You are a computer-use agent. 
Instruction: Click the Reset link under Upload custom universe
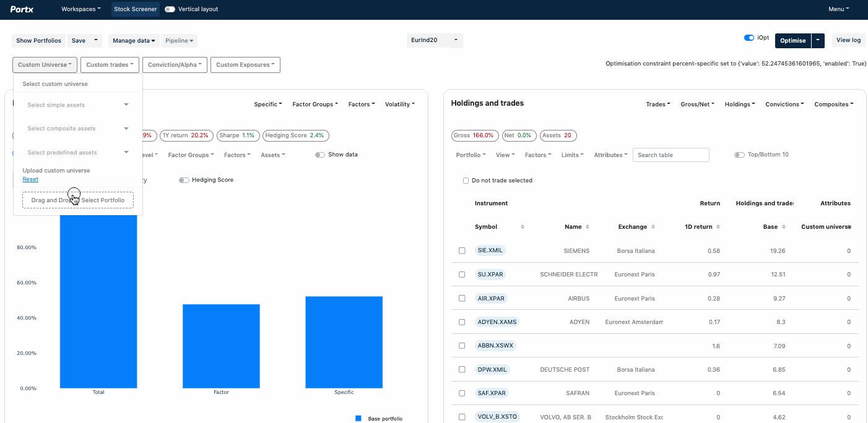(x=30, y=179)
